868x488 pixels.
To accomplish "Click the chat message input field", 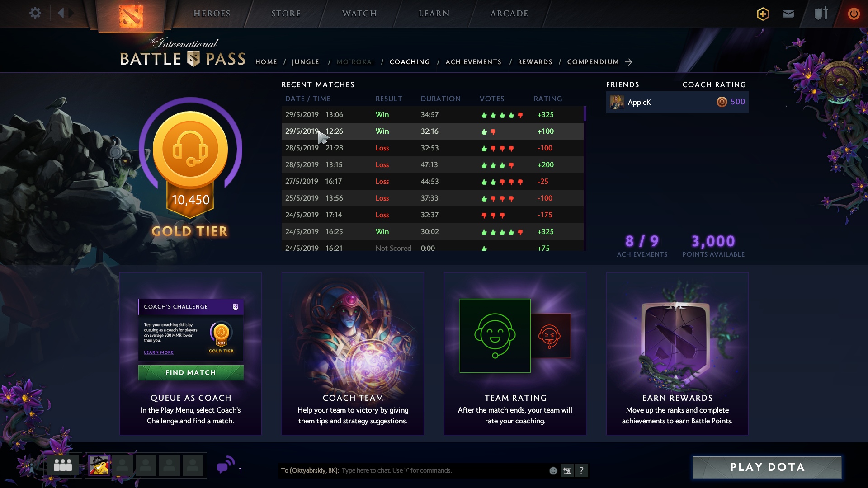I will point(443,470).
